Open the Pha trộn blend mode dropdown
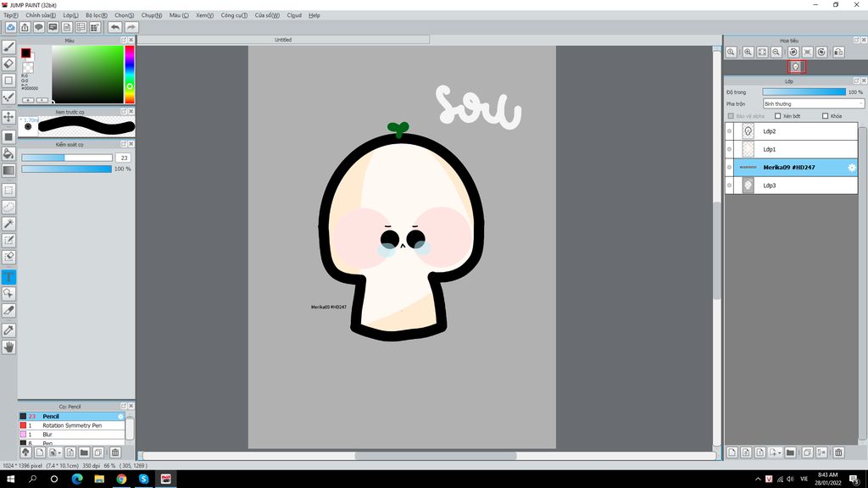The image size is (868, 488). 813,103
